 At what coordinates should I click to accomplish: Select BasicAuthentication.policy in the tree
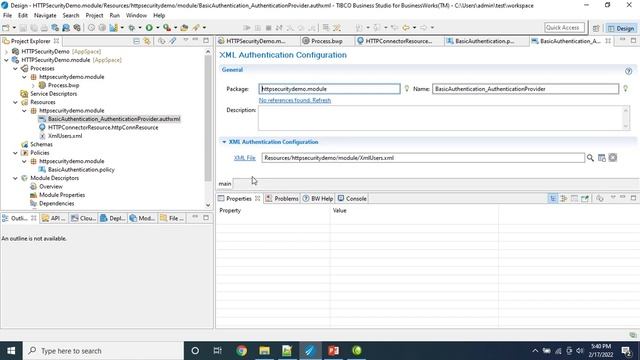[81, 170]
